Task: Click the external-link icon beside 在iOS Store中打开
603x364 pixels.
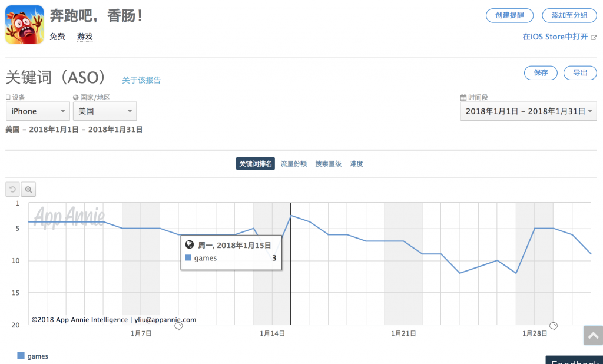Action: coord(594,37)
